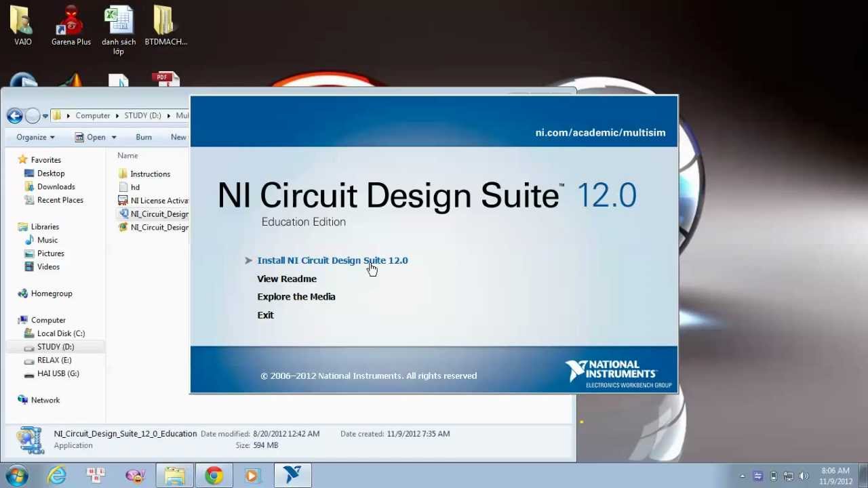Click the large application icon in details pane
Viewport: 868px width, 488px height.
[29, 439]
